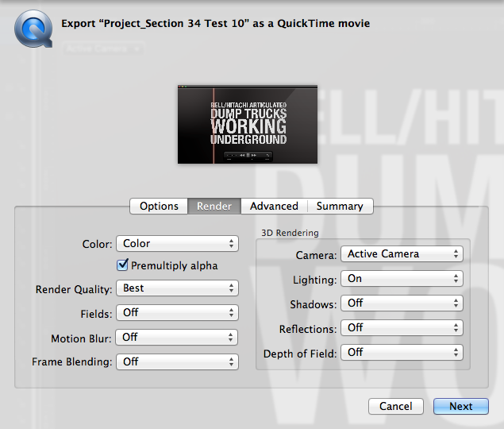Open the Camera dropdown set to Active Camera

pos(402,254)
